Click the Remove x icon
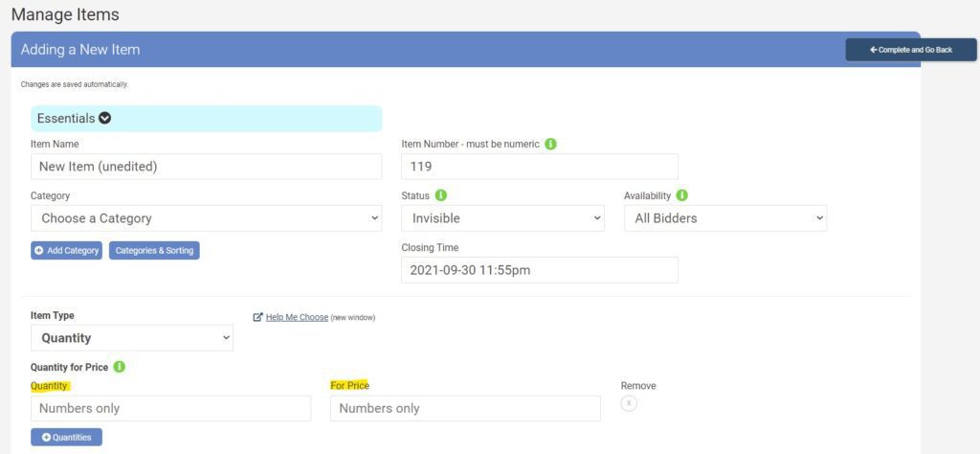 (629, 403)
